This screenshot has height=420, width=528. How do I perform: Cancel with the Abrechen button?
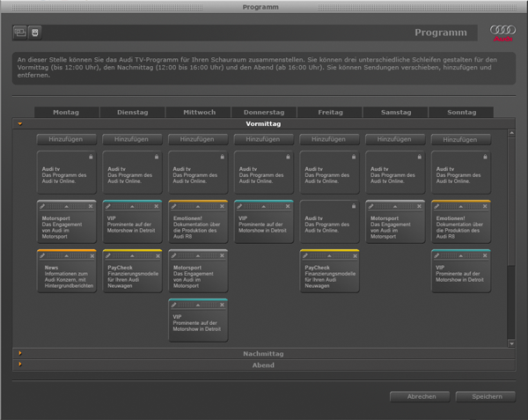[x=420, y=396]
